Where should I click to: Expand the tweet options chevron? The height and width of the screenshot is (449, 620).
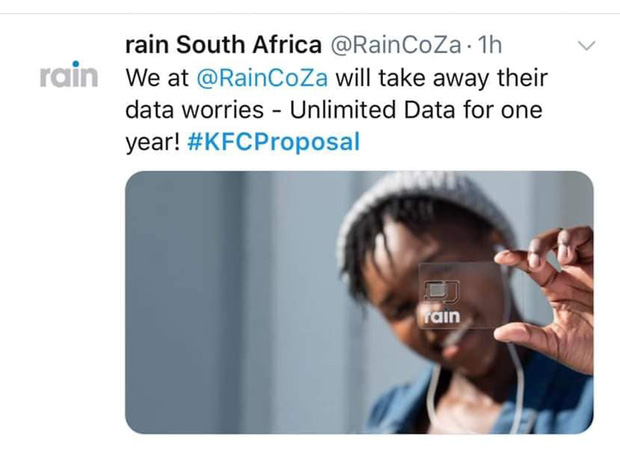[587, 45]
